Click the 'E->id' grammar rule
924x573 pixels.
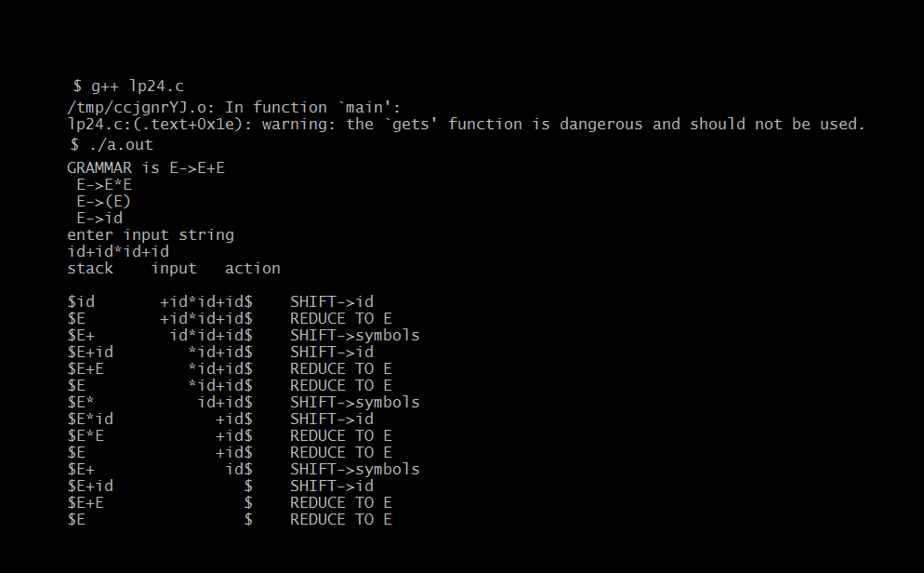coord(99,218)
